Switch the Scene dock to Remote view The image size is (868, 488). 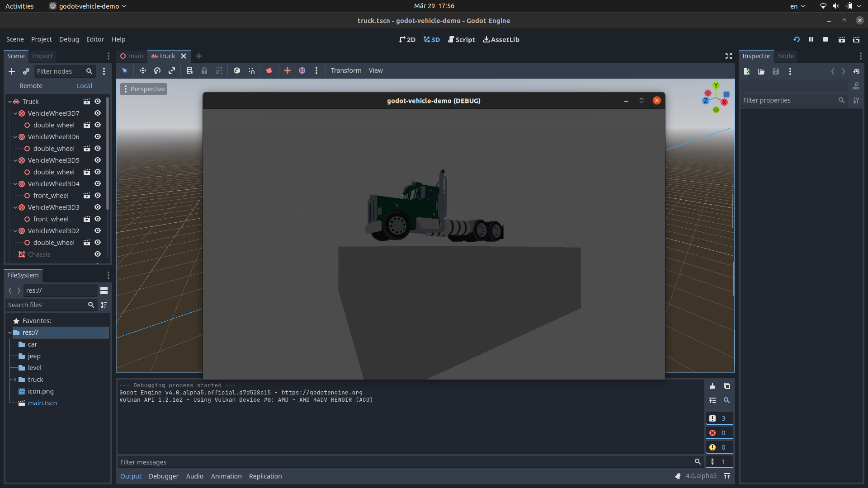[30, 85]
